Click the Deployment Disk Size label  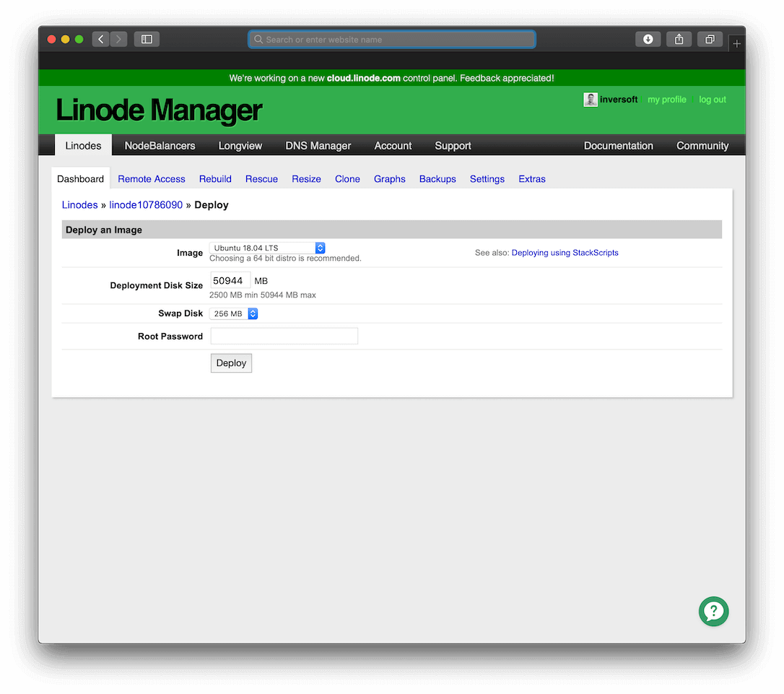(157, 285)
